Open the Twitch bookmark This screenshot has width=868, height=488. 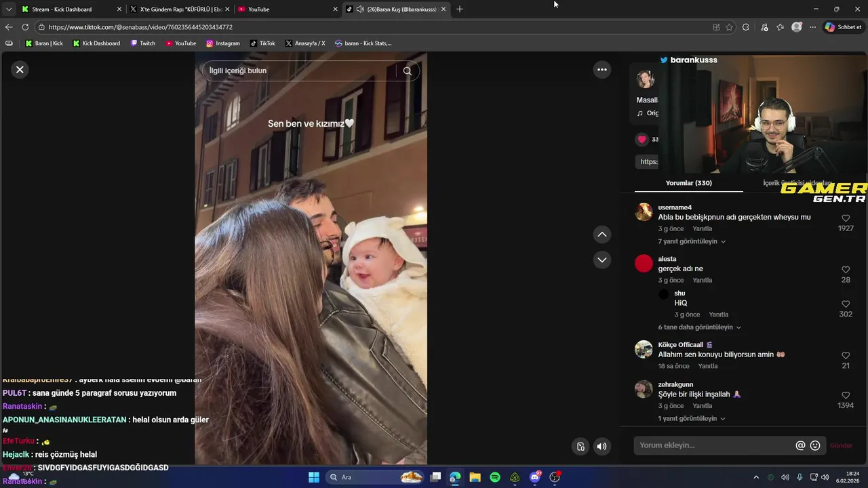[x=142, y=43]
